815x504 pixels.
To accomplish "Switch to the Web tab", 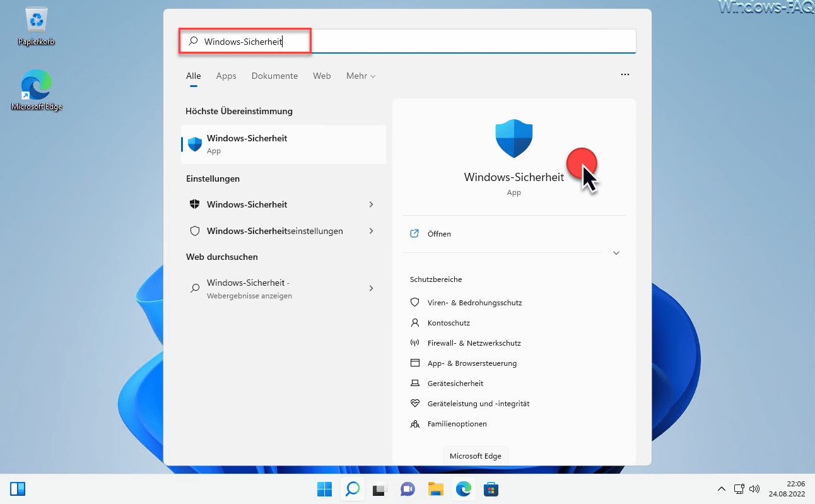I will click(322, 76).
